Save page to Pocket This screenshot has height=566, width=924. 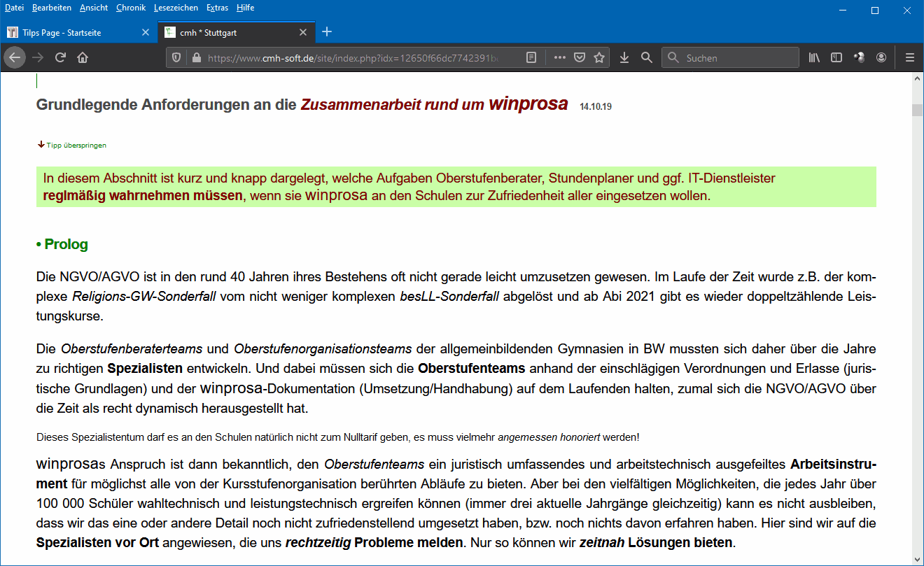580,57
